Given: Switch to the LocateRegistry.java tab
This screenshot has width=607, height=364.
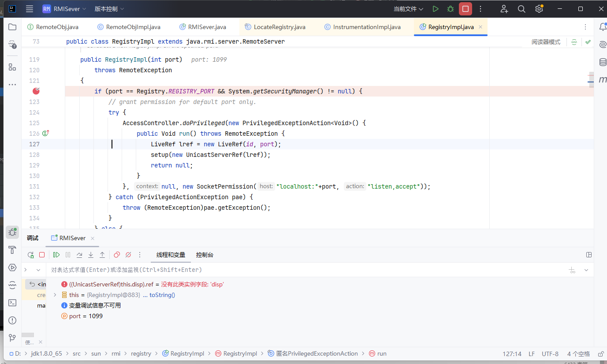Looking at the screenshot, I should 279,27.
